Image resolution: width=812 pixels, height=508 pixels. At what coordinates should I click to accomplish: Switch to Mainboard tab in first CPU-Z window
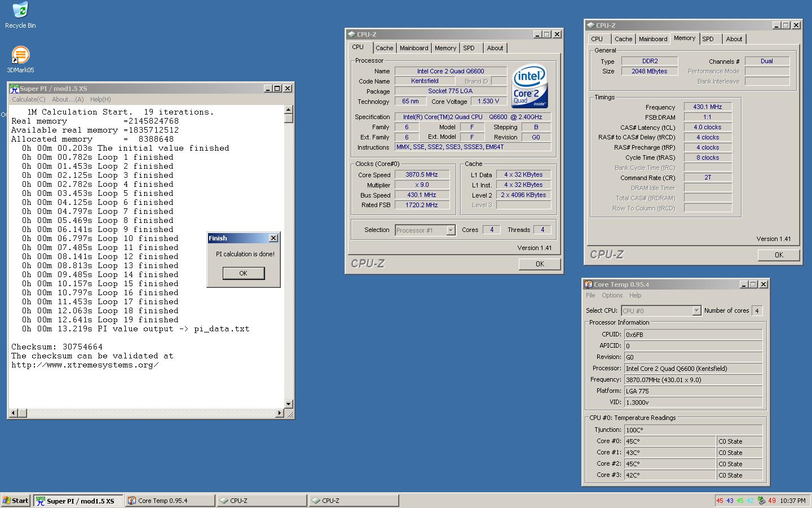coord(414,48)
